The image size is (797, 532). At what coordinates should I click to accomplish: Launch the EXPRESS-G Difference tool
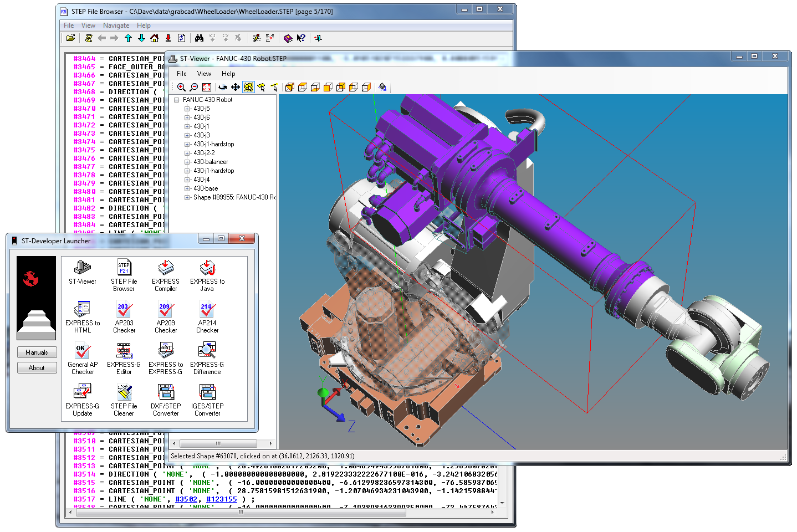[207, 358]
